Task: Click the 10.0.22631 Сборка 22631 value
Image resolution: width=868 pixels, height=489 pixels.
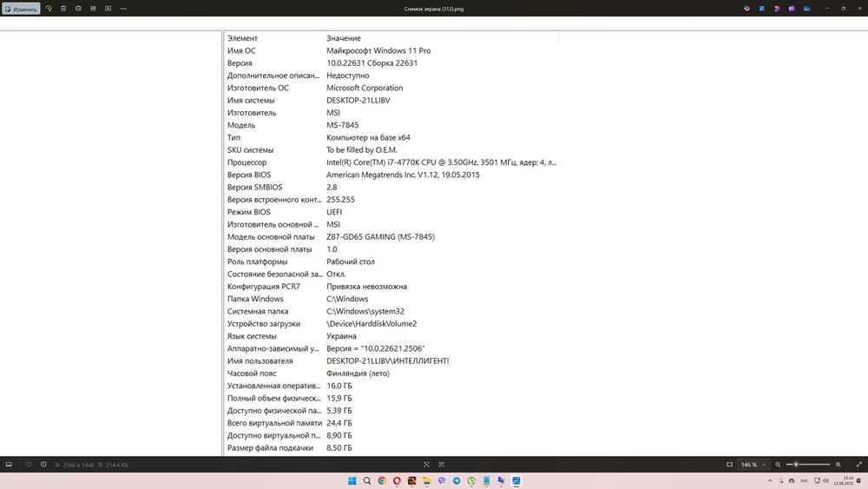Action: coord(372,63)
